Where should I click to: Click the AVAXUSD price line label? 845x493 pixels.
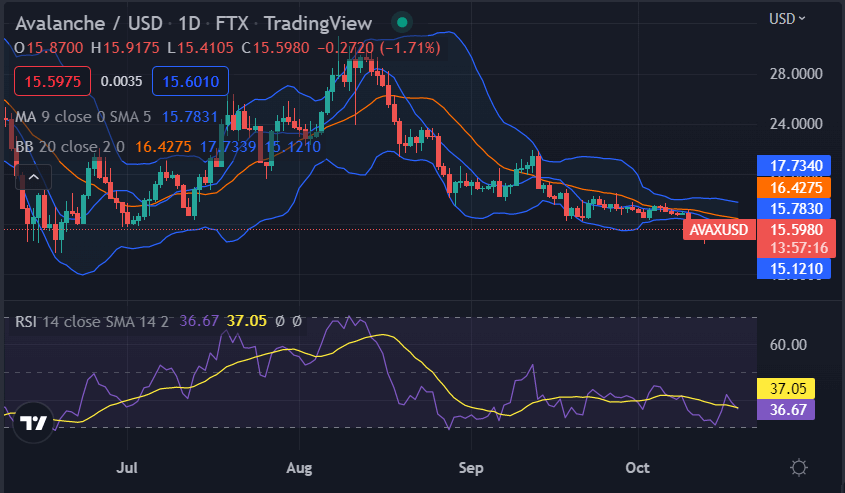point(719,230)
